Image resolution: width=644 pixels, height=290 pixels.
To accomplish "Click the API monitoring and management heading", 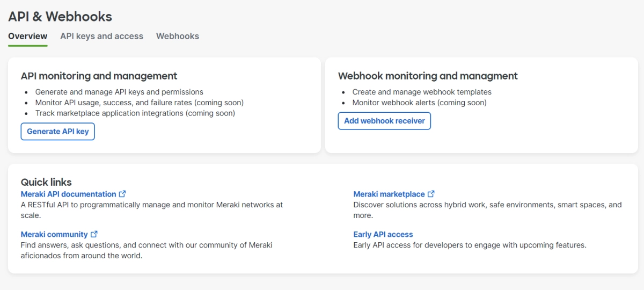I will tap(99, 76).
